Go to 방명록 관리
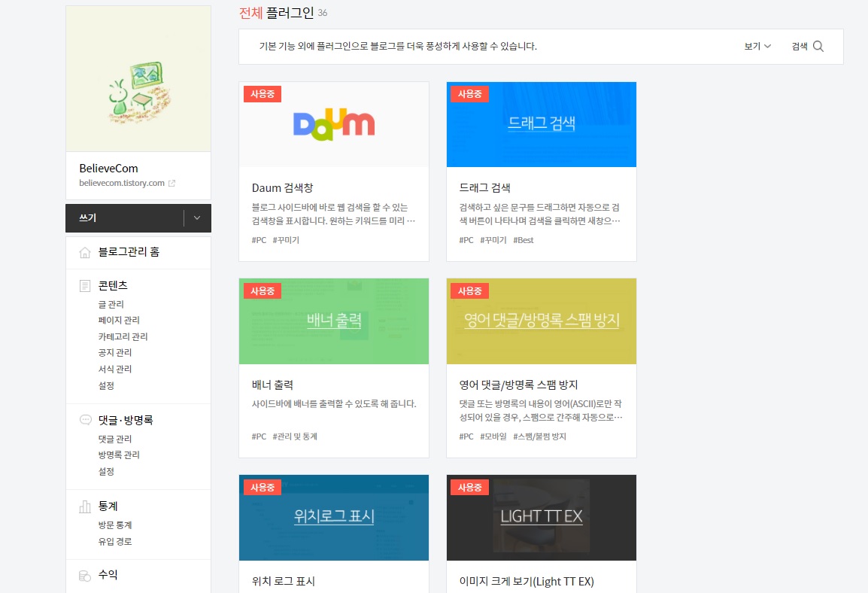 point(119,455)
